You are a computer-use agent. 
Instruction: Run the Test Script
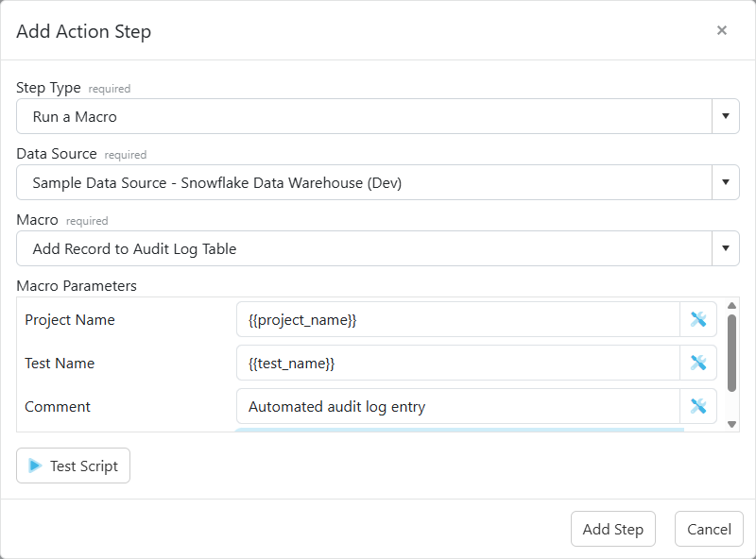tap(73, 465)
